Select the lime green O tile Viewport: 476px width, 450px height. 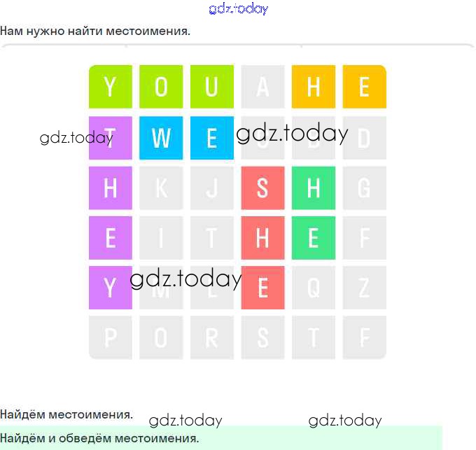161,87
